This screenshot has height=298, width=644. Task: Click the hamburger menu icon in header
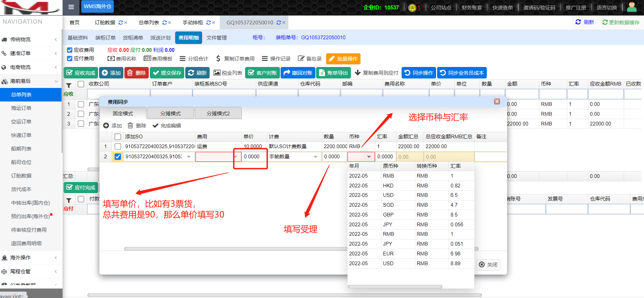click(x=71, y=7)
